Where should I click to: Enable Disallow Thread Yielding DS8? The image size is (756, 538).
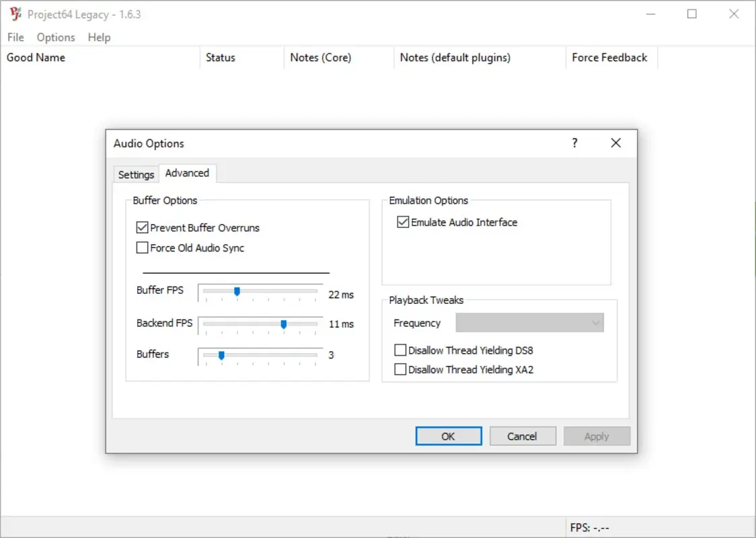tap(400, 350)
